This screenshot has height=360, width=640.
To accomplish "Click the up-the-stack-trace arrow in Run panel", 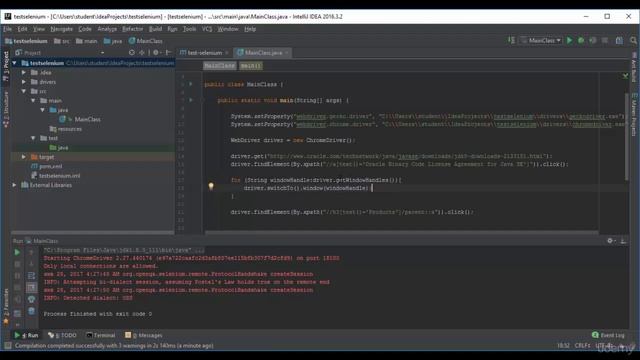I will pos(31,253).
